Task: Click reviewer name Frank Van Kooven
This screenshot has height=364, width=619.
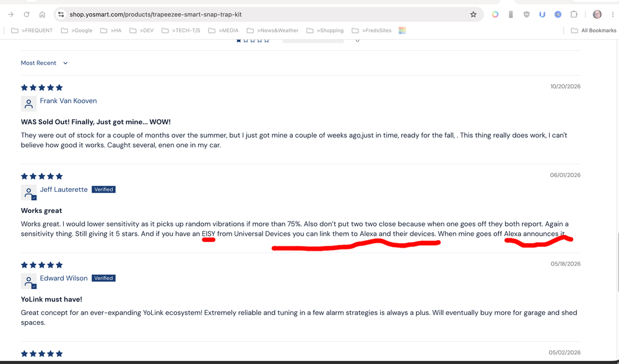Action: pos(68,101)
